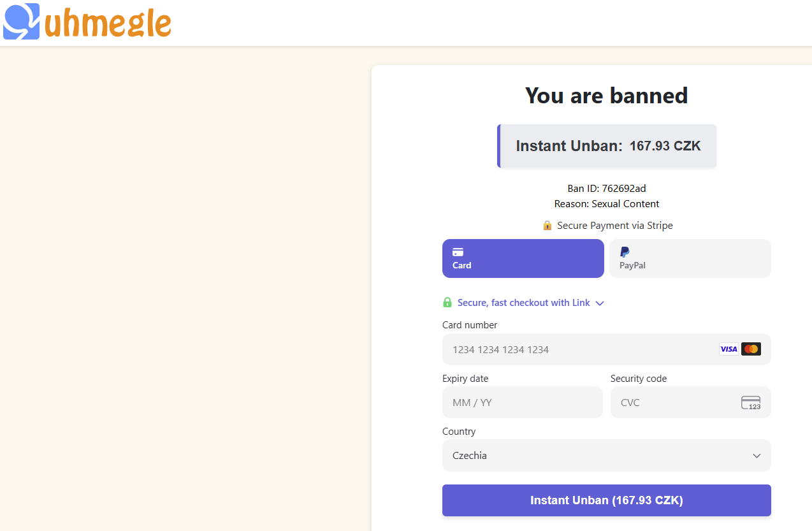812x531 pixels.
Task: Focus the Card number field
Action: tap(606, 349)
